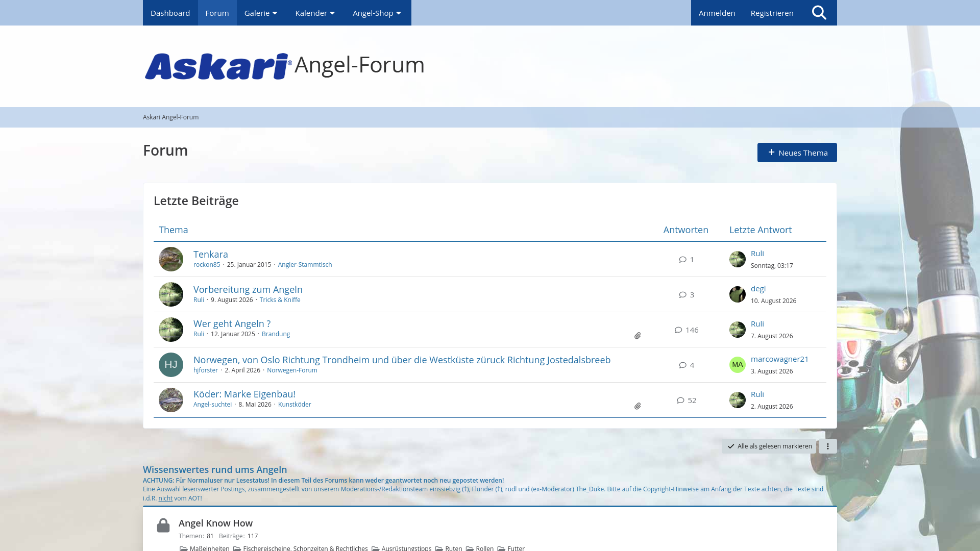Viewport: 980px width, 551px height.
Task: Select the Forum menu item
Action: (x=217, y=13)
